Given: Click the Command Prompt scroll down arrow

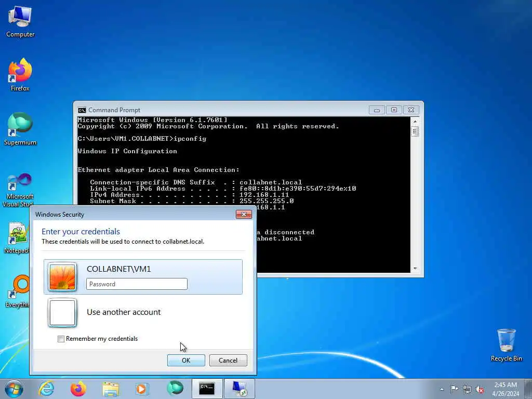Looking at the screenshot, I should (415, 269).
